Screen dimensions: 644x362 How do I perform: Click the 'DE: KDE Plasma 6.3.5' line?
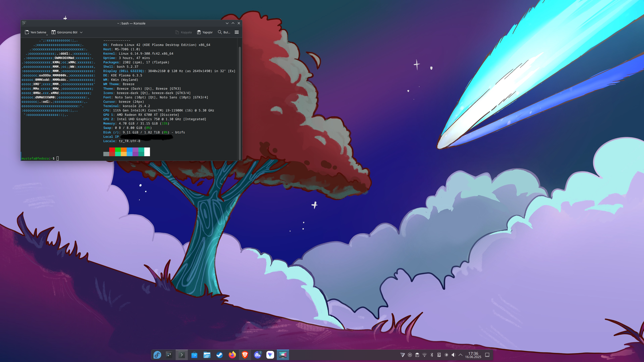tap(123, 75)
